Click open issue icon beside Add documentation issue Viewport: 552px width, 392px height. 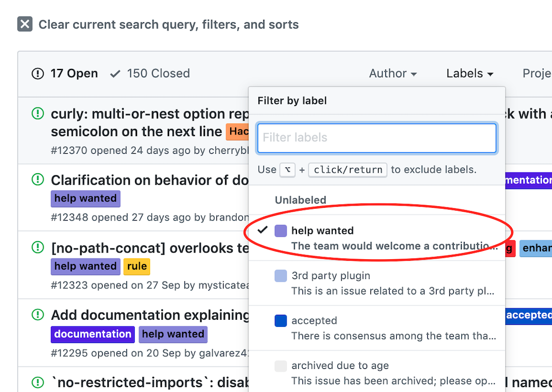tap(38, 315)
